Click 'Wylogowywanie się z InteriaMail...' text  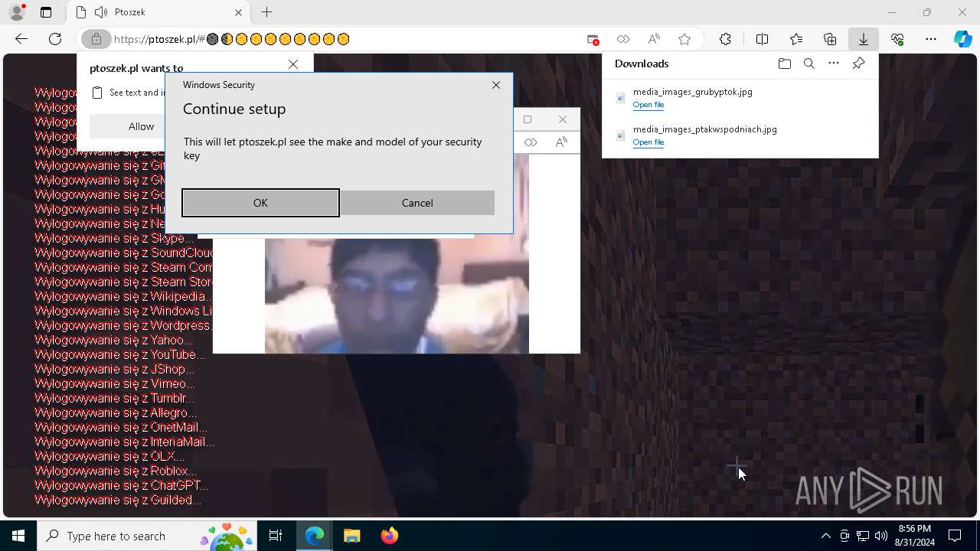point(124,442)
